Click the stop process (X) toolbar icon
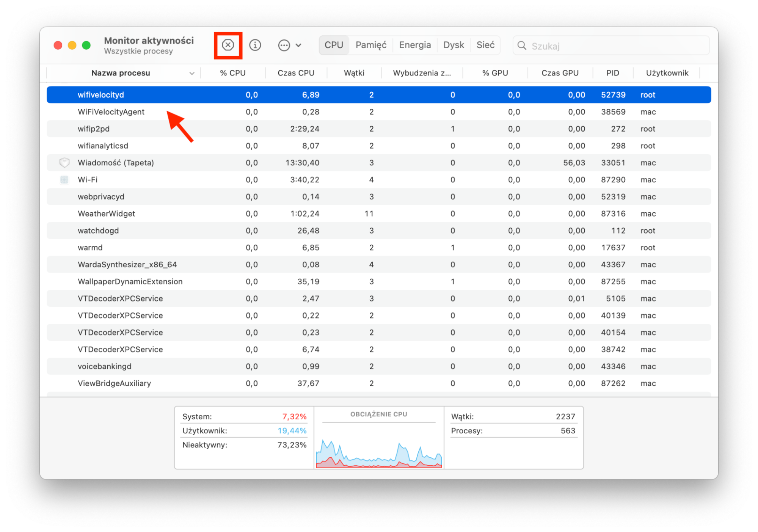758x532 pixels. pos(228,45)
